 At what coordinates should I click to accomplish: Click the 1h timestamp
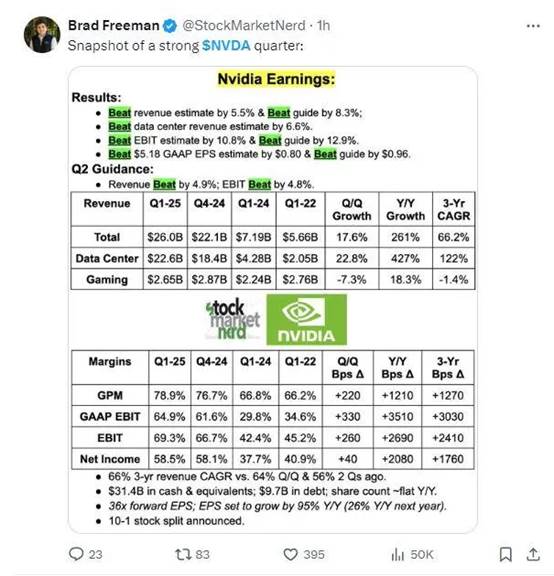[323, 25]
